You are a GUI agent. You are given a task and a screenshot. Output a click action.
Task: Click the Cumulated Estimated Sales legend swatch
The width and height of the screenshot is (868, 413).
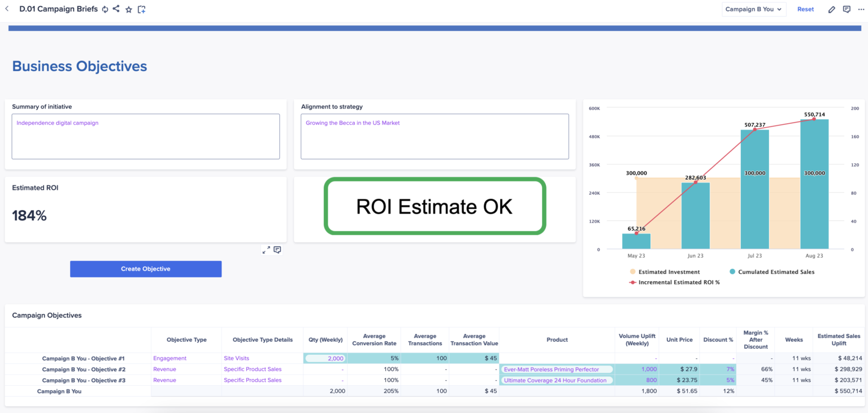pos(732,272)
